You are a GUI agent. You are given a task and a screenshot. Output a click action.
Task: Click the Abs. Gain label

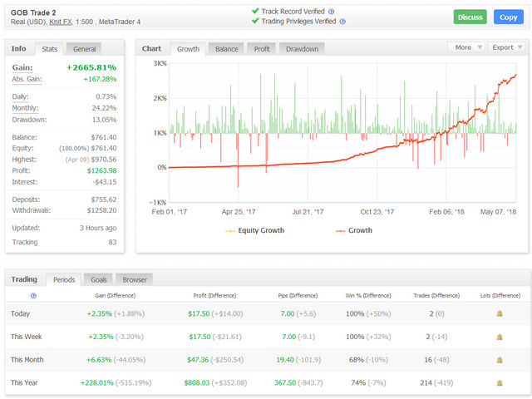(27, 79)
